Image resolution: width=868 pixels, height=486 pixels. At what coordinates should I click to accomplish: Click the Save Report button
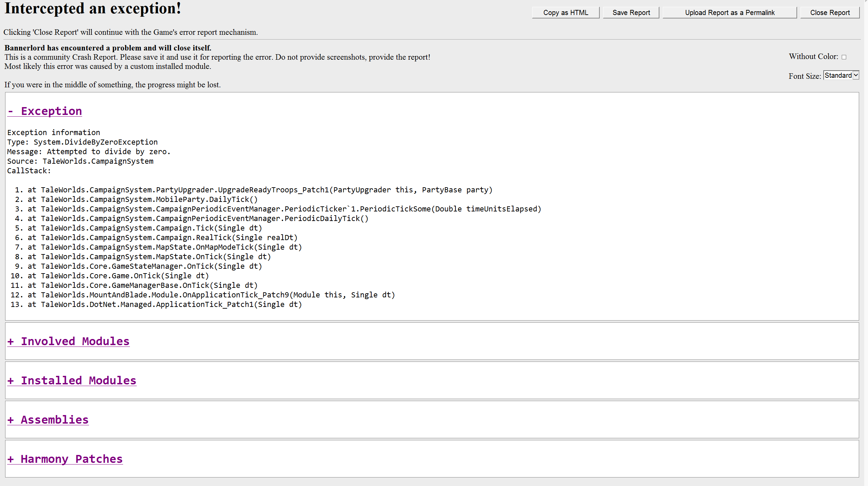[x=631, y=13]
